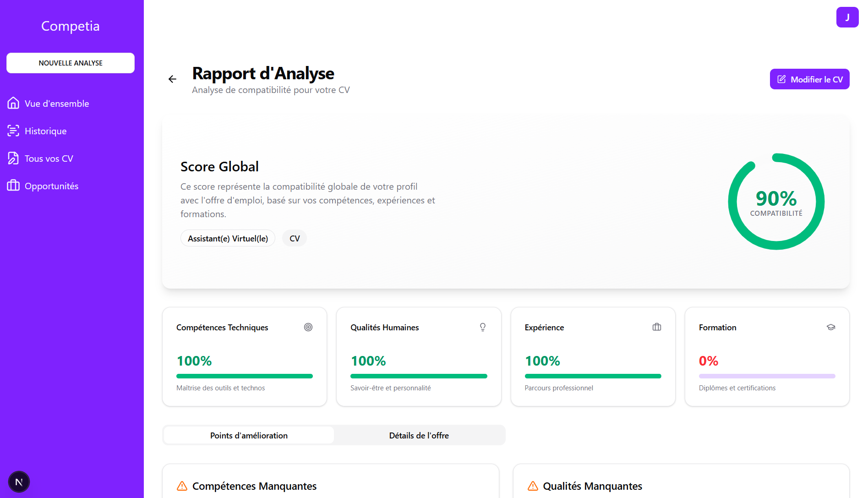
Task: Click the Assistant(e) Virtuel(le) tag
Action: coord(228,238)
